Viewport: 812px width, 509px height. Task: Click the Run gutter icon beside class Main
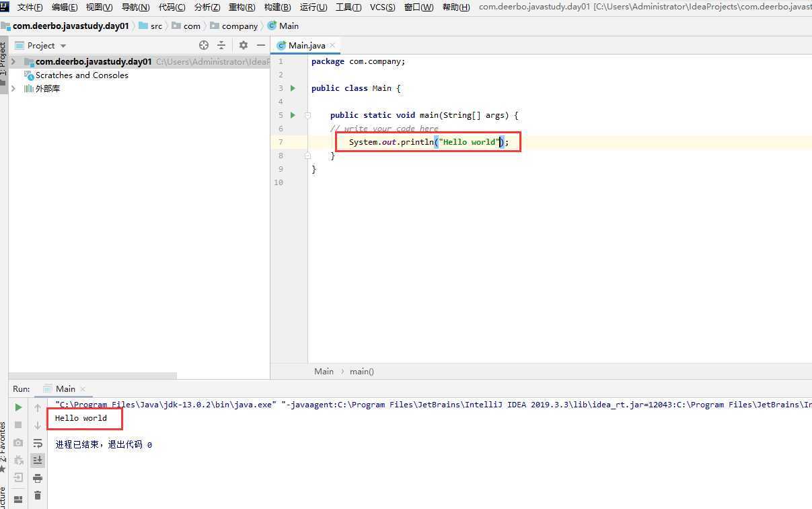tap(293, 88)
